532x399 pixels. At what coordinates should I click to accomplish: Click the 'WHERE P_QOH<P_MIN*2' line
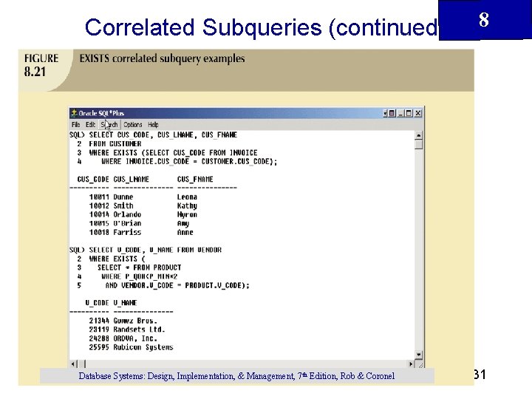tap(139, 276)
